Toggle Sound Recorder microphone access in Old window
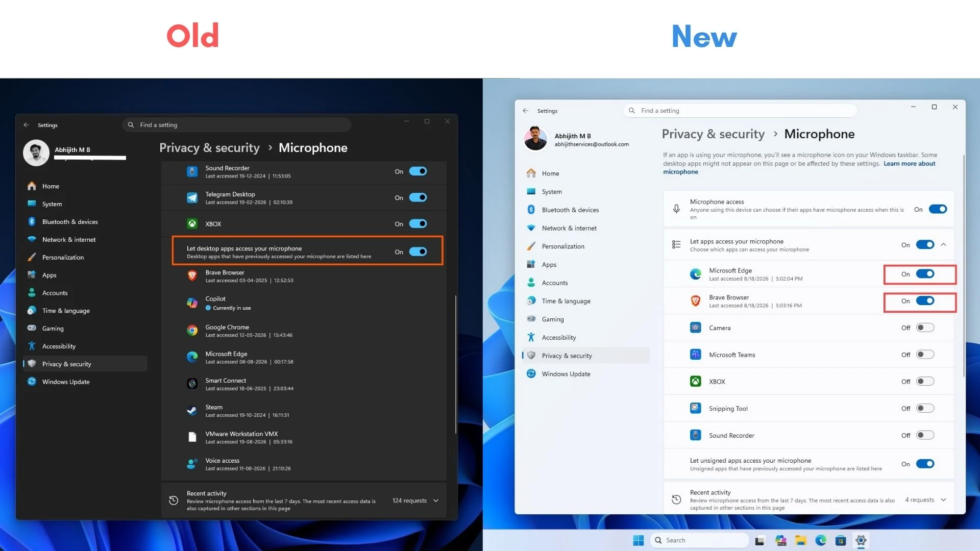980x551 pixels. [418, 171]
